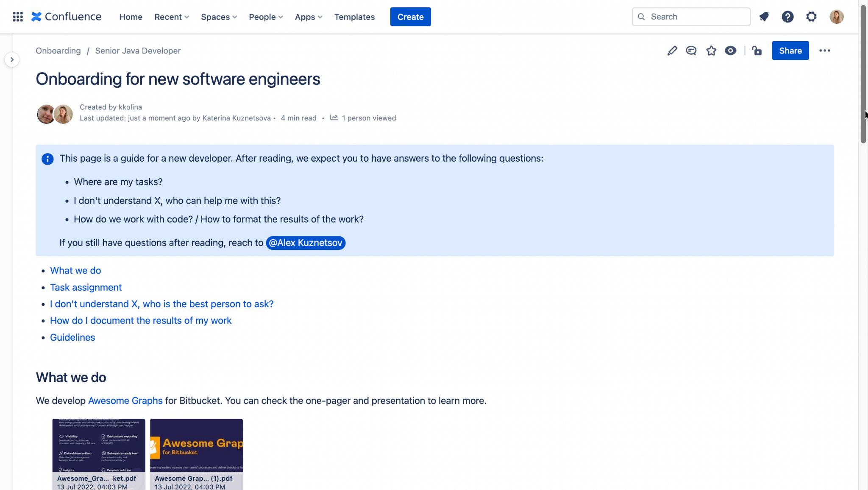Open the more actions ellipsis menu

tap(825, 50)
